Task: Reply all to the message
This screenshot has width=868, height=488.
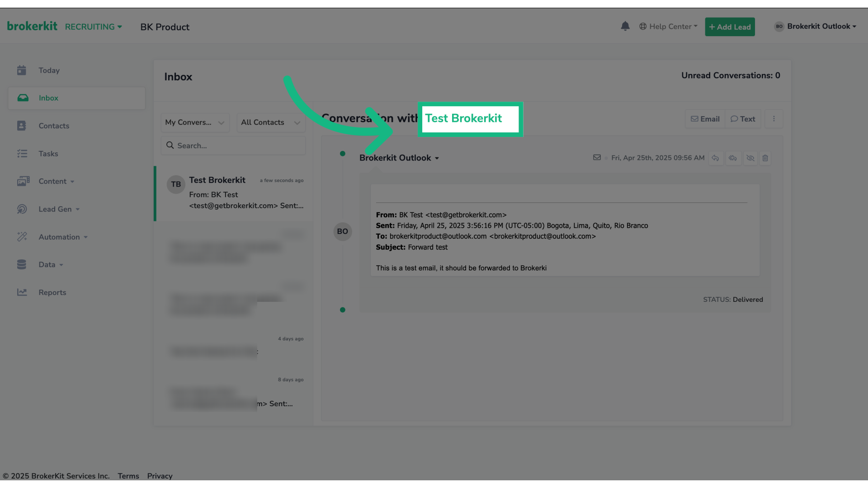Action: pos(733,158)
